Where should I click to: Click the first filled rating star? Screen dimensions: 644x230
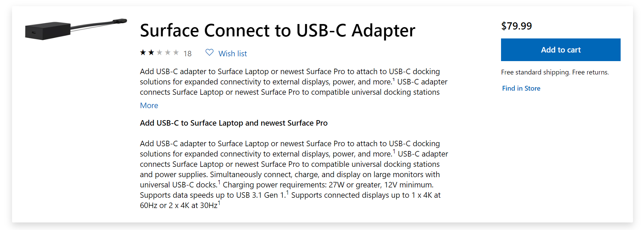point(143,53)
